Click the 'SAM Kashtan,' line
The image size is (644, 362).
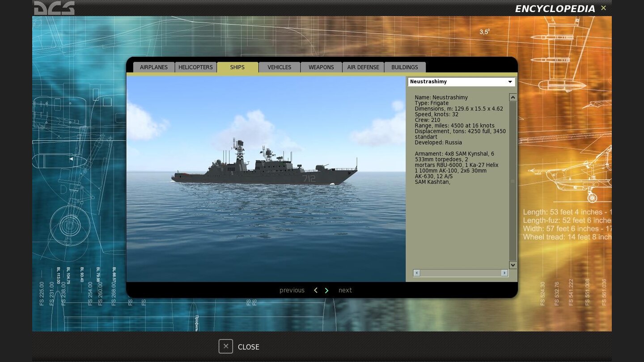coord(432,182)
